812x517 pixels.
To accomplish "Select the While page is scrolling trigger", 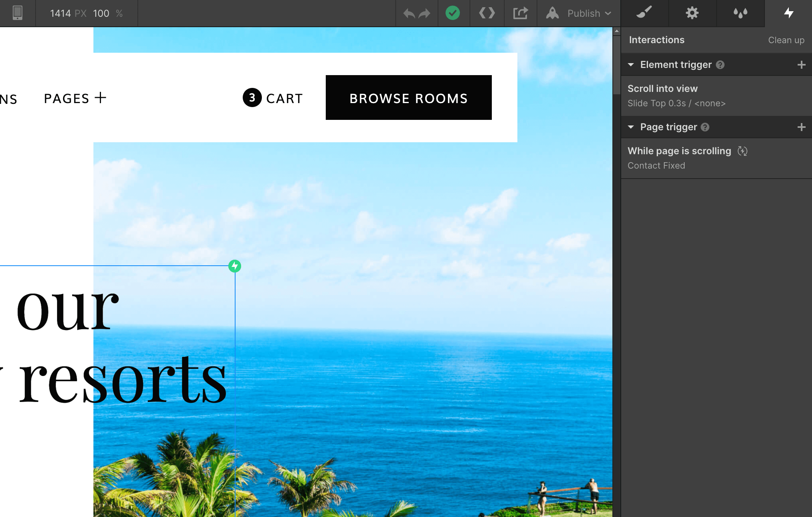I will tap(679, 151).
